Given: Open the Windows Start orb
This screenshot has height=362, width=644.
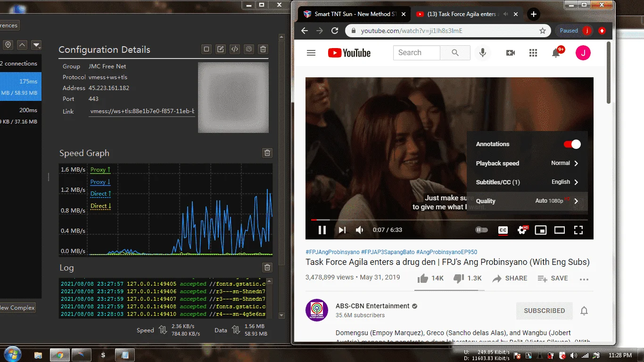Looking at the screenshot, I should click(12, 354).
